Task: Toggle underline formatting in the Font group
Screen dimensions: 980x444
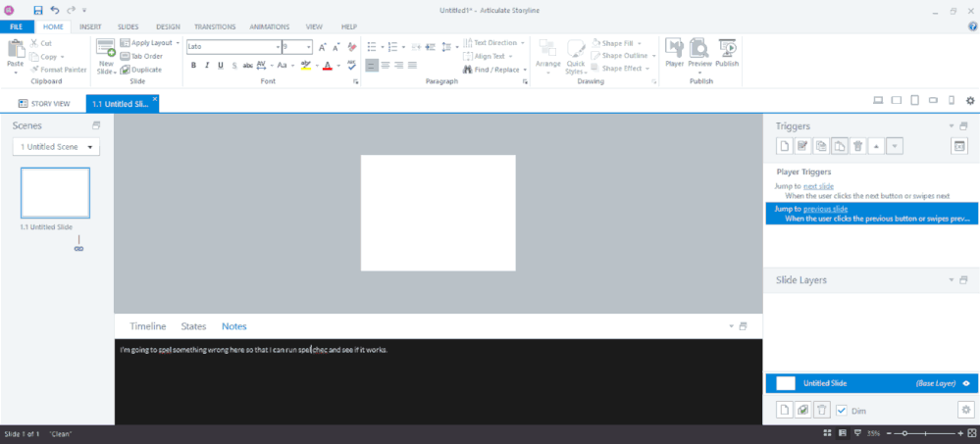Action: tap(220, 66)
